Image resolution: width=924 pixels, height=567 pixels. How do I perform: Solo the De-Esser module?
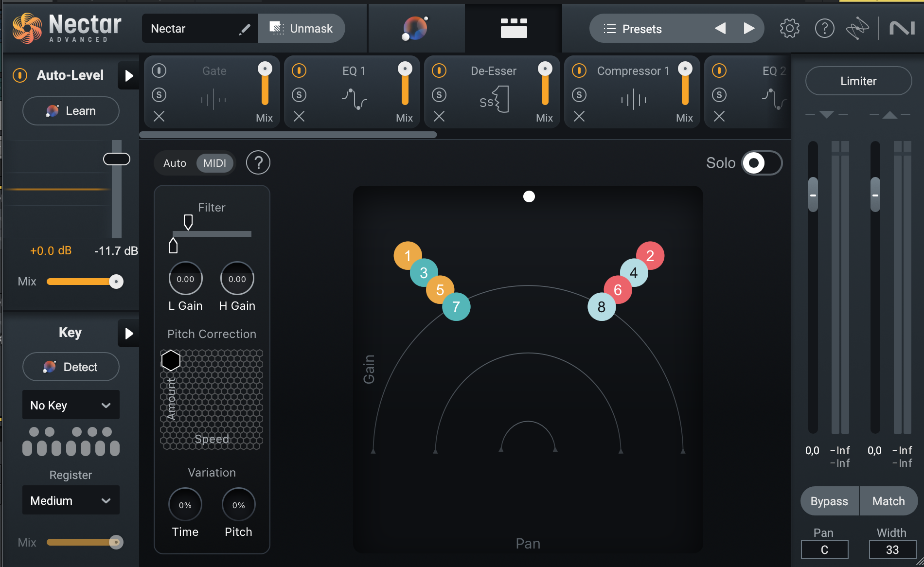(439, 95)
